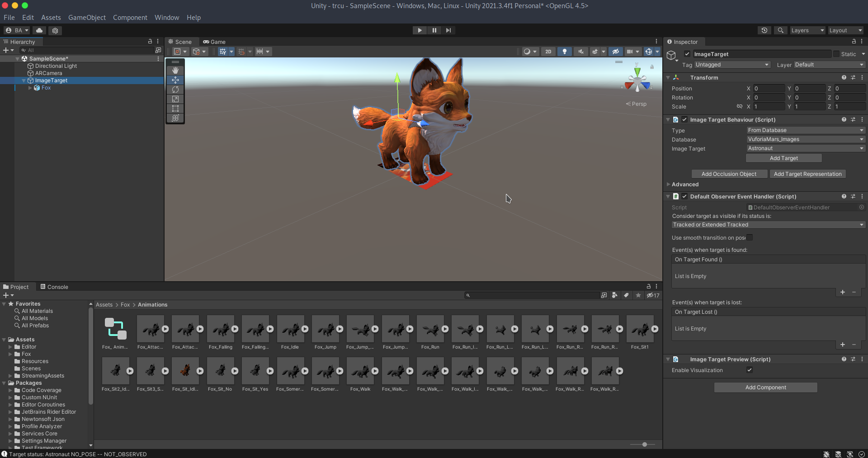Open the GameObject menu

(86, 18)
